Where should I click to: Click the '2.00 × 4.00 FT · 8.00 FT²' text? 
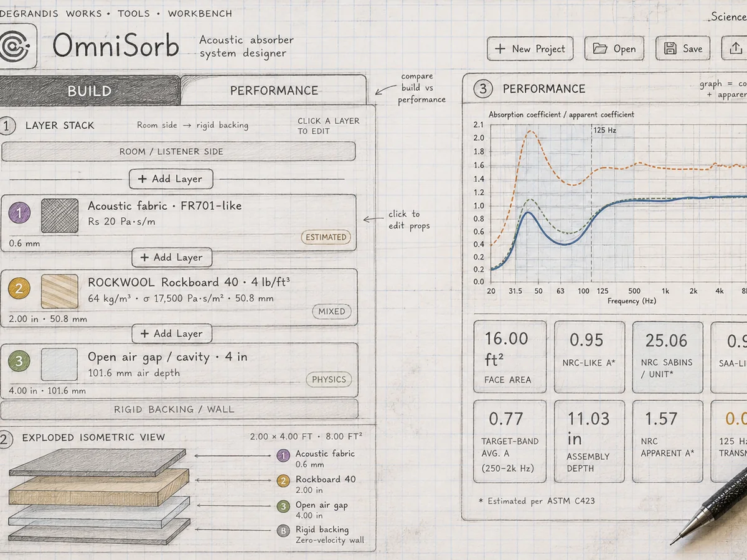pos(306,436)
